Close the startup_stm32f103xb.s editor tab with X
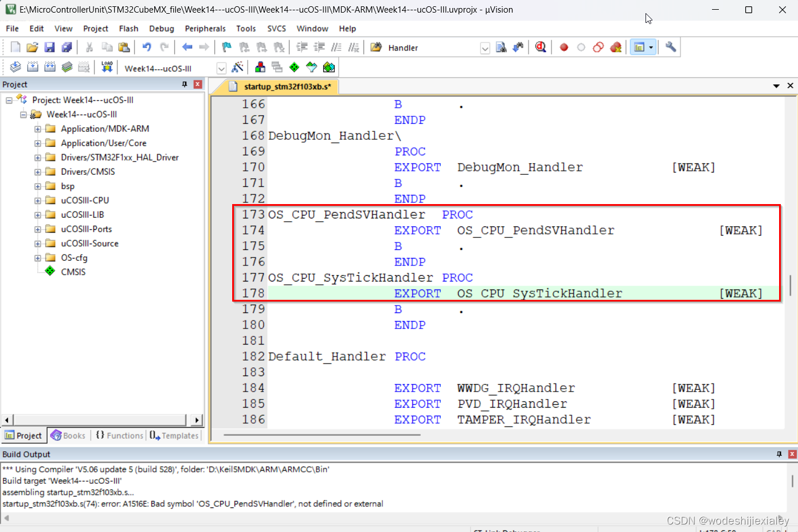798x532 pixels. click(790, 85)
